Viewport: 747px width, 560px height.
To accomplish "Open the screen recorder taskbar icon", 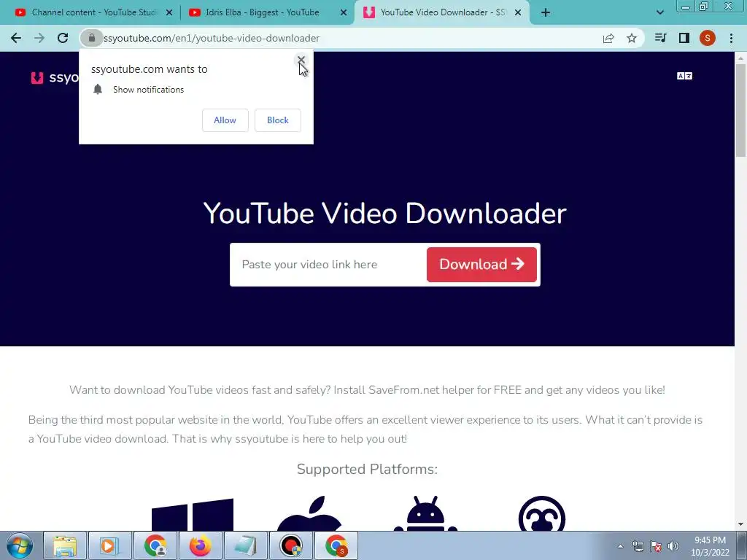I will 291,545.
